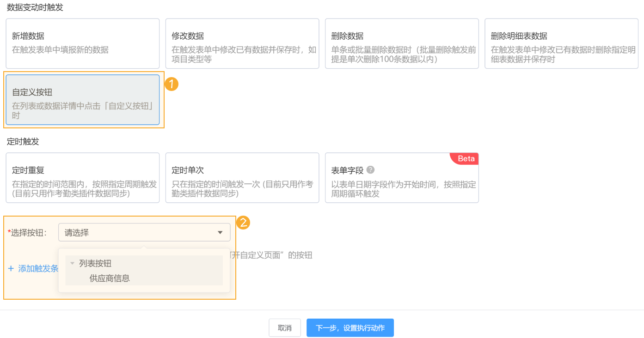The width and height of the screenshot is (644, 338).
Task: Click the dropdown arrow in the 选择按钮 field
Action: [x=221, y=232]
